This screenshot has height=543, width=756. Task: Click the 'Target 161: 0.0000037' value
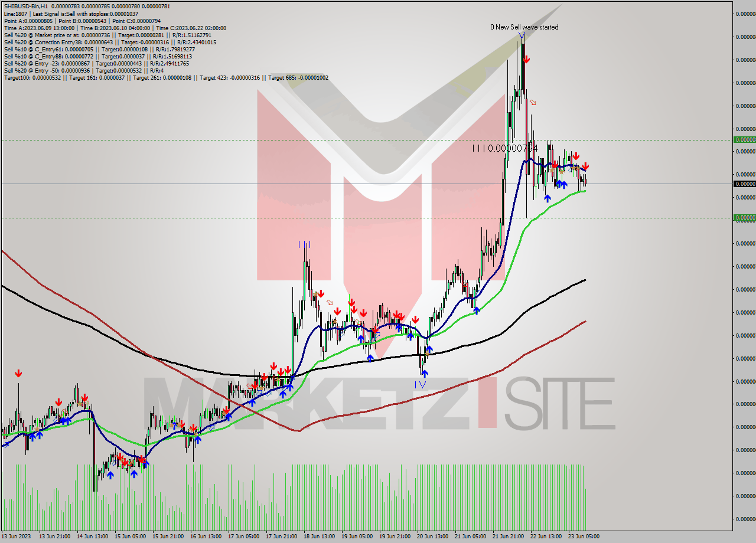click(96, 77)
